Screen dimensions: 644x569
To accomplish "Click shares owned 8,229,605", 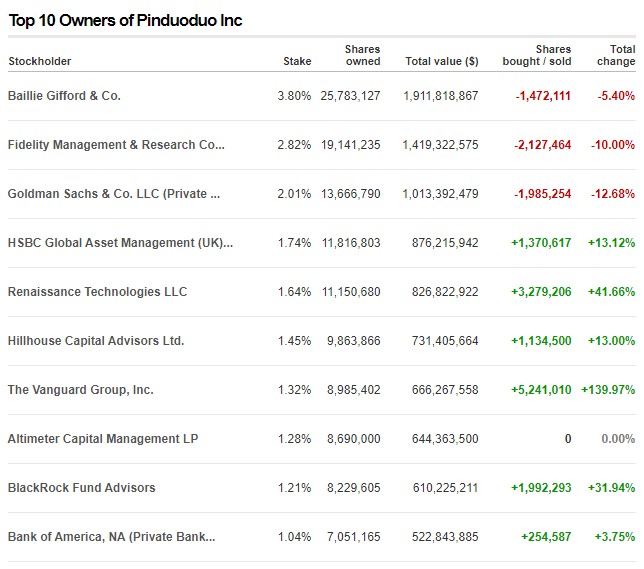I will coord(354,487).
